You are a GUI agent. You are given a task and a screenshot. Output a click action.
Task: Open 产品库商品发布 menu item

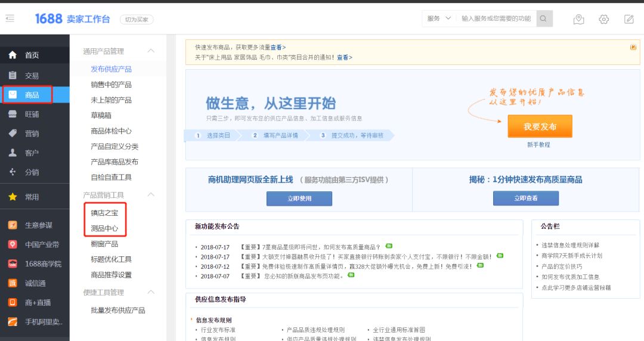point(114,162)
